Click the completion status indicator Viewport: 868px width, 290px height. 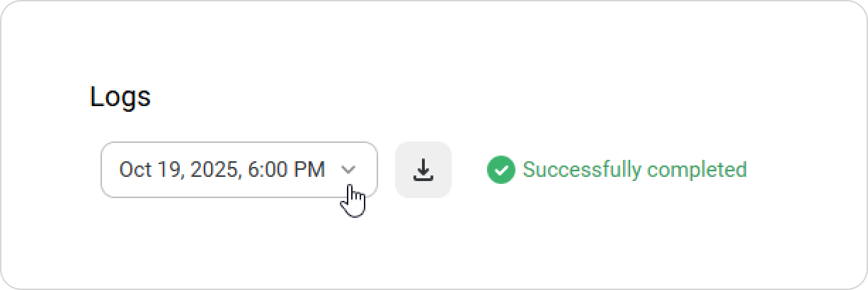pos(616,170)
